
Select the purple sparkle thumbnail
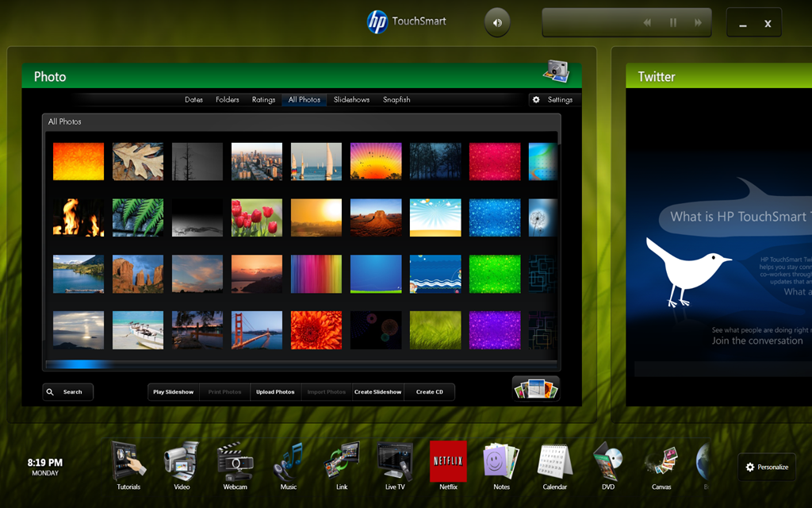pyautogui.click(x=495, y=330)
